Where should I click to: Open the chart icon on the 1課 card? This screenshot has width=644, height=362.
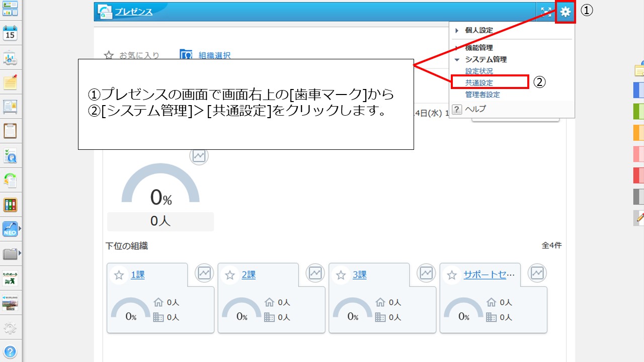pyautogui.click(x=204, y=273)
